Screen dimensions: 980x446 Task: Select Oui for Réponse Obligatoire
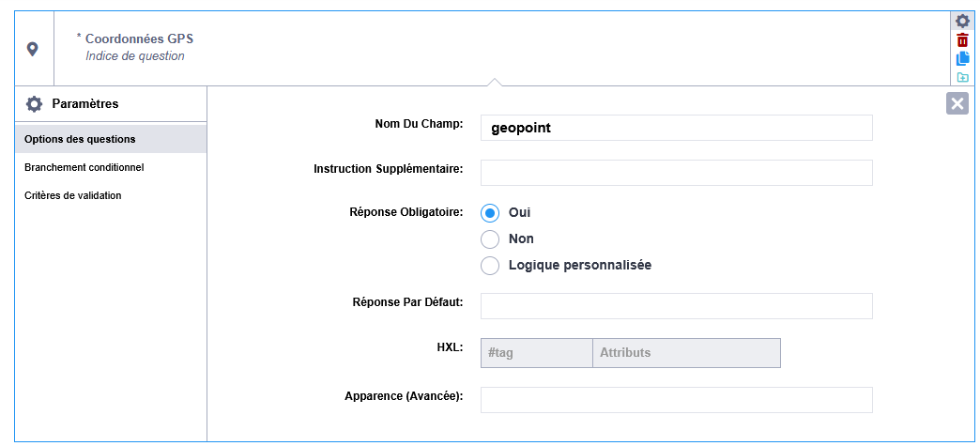490,213
